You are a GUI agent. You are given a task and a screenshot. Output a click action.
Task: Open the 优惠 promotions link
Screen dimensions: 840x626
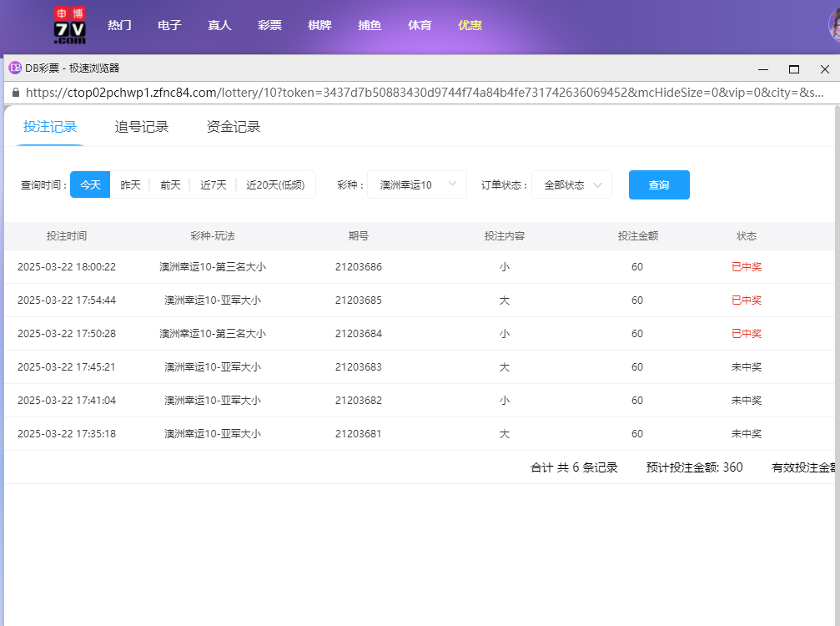[470, 25]
